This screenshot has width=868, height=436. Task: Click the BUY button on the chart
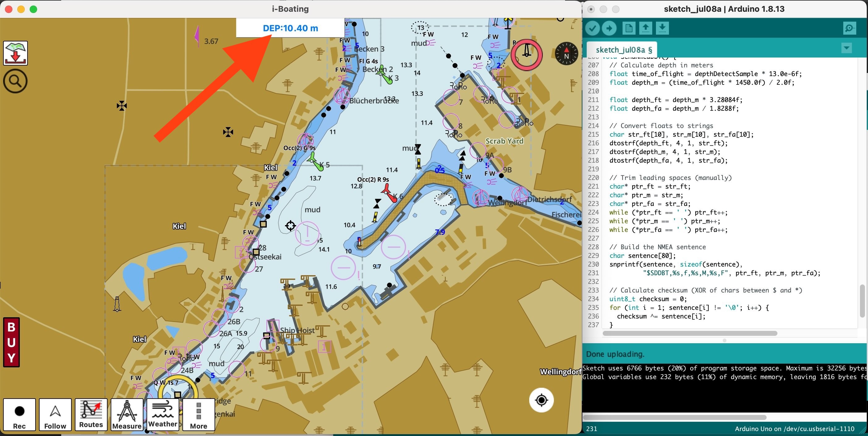[11, 342]
